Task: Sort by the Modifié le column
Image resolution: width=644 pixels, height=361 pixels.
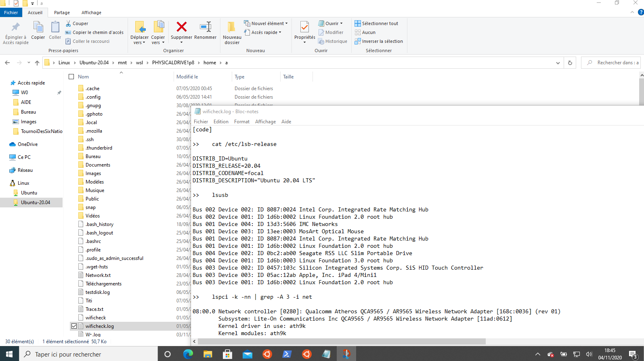Action: [x=187, y=77]
